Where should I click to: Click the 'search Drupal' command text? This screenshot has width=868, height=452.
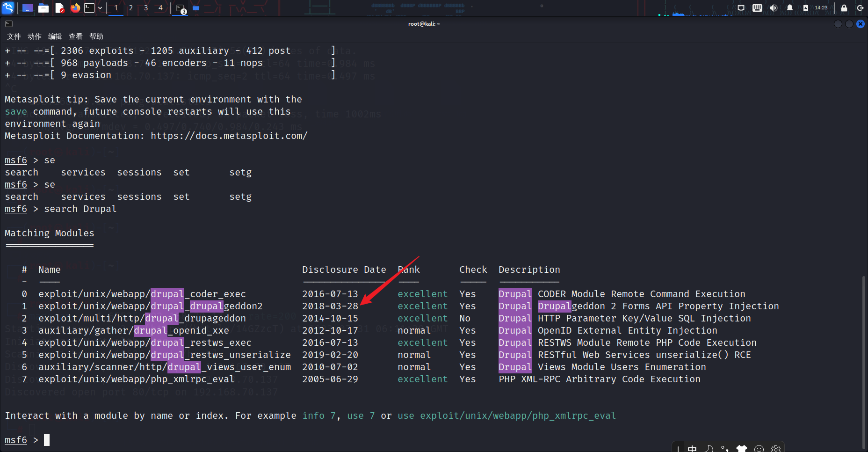tap(80, 209)
